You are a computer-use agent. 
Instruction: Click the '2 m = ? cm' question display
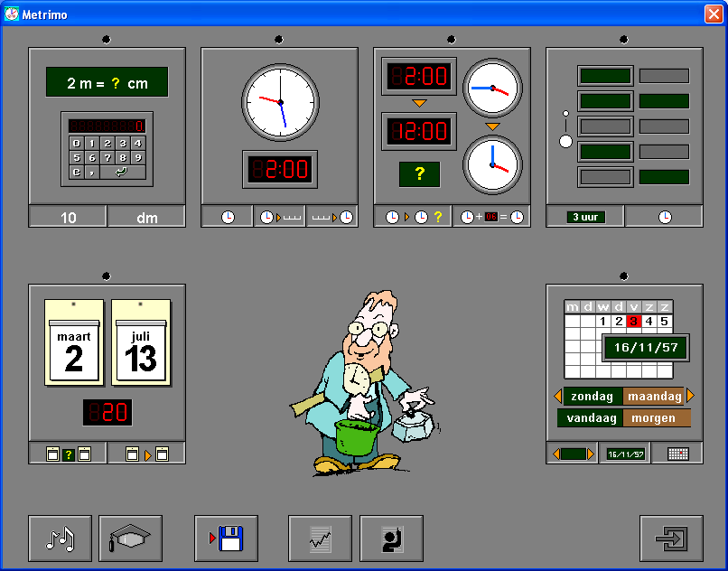coord(107,82)
